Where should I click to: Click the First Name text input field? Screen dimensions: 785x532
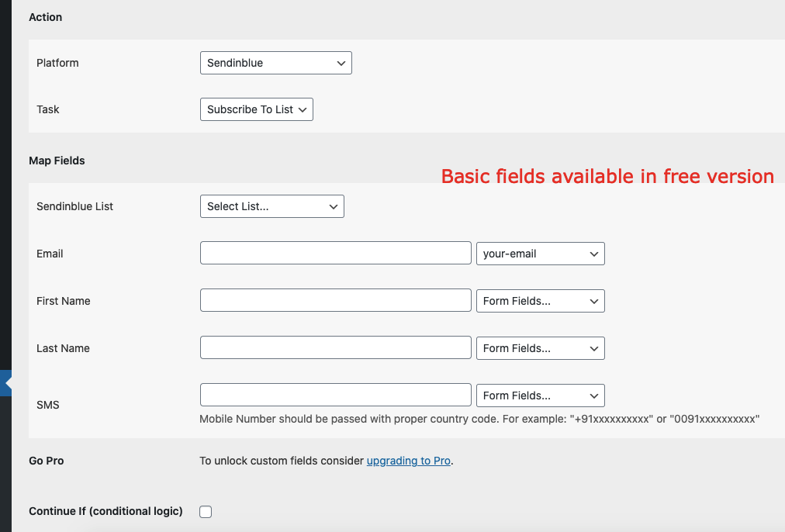tap(335, 300)
